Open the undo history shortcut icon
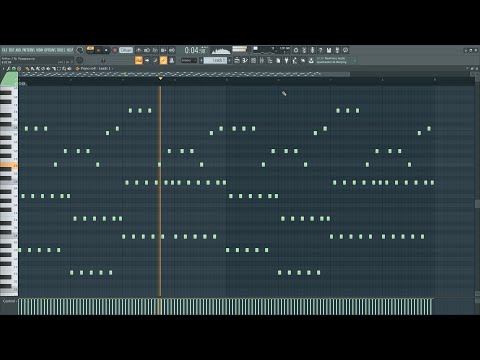The height and width of the screenshot is (360, 480). (296, 50)
